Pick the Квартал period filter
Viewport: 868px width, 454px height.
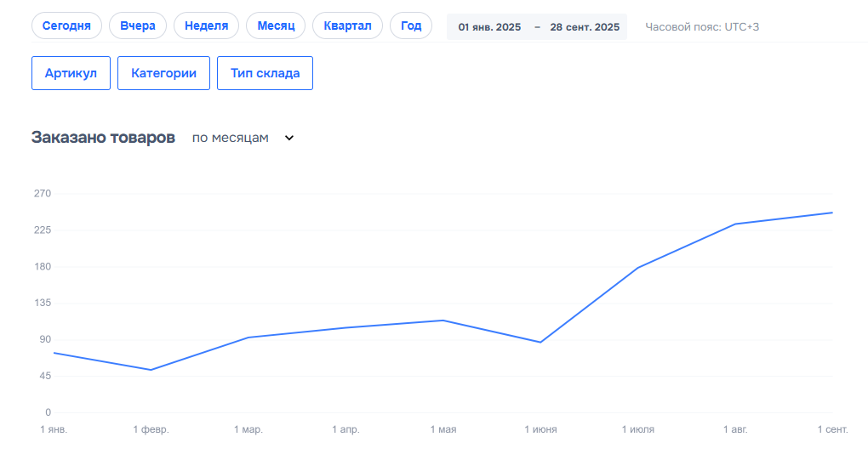click(347, 26)
